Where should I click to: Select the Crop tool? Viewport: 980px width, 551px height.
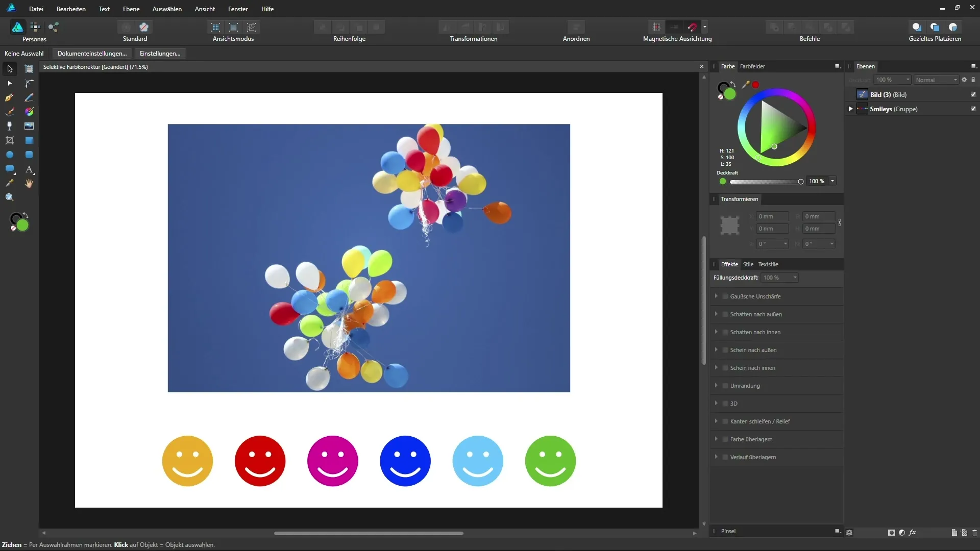tap(9, 140)
